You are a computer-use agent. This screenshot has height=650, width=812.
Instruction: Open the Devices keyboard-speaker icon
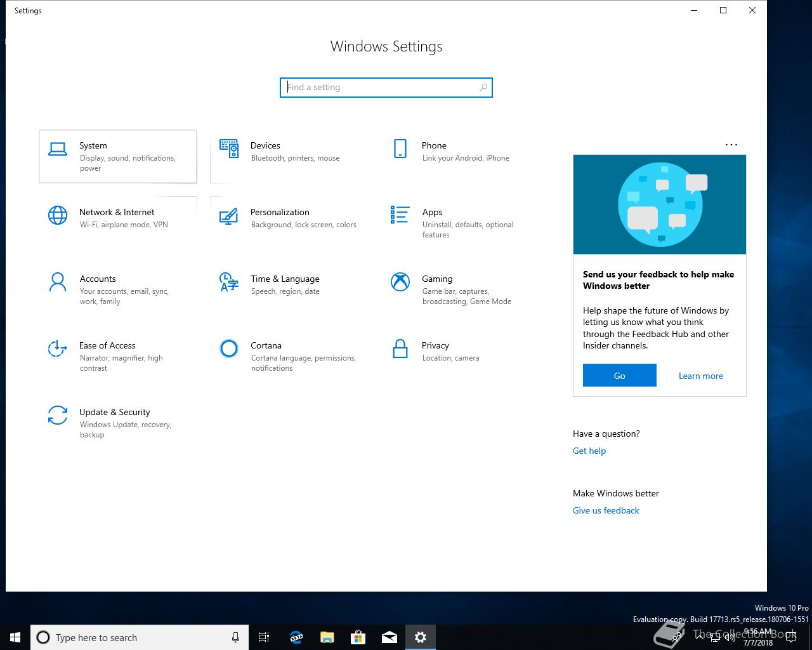click(x=229, y=149)
